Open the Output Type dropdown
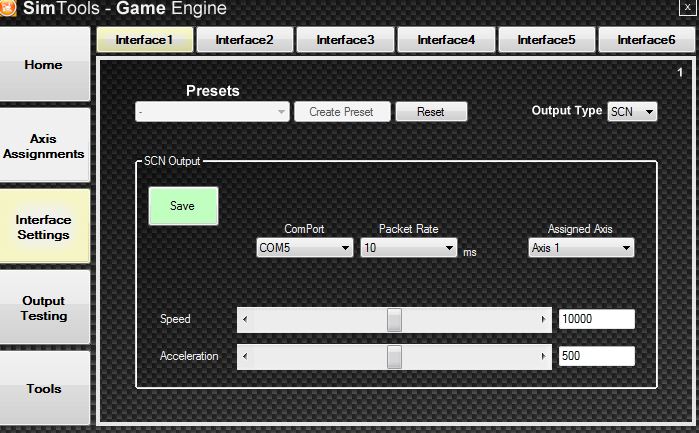The height and width of the screenshot is (433, 699). pos(632,111)
